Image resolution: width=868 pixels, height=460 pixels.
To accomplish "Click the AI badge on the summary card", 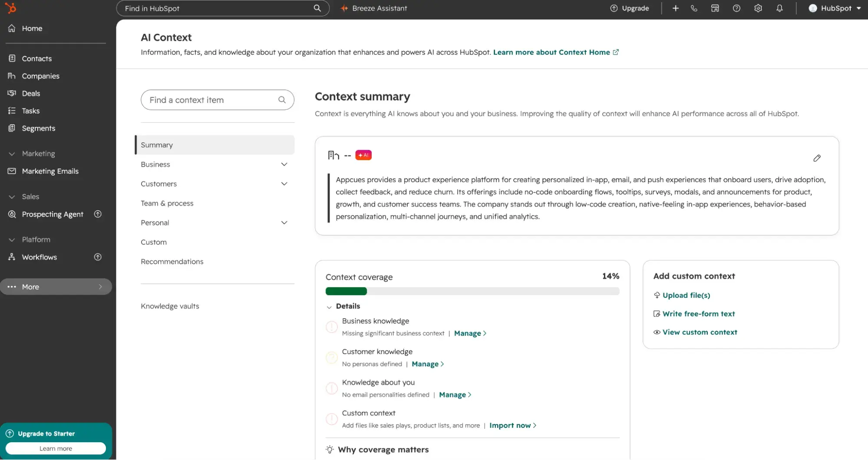I will point(363,155).
